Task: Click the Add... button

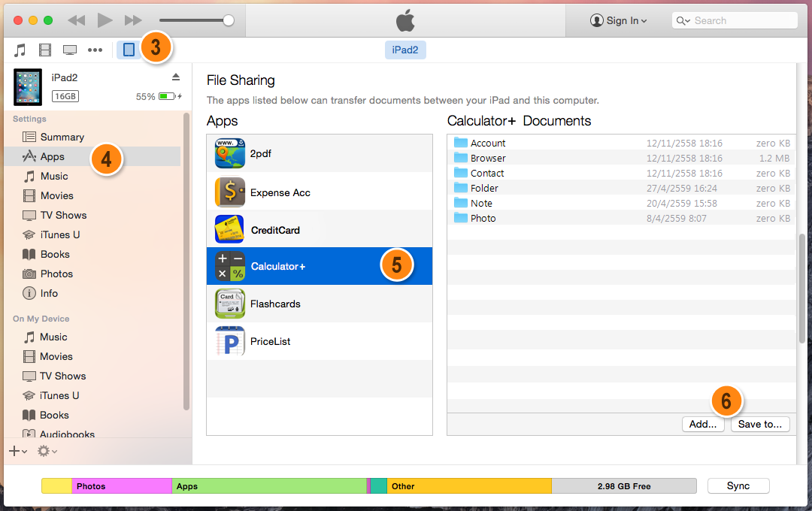Action: (x=703, y=424)
